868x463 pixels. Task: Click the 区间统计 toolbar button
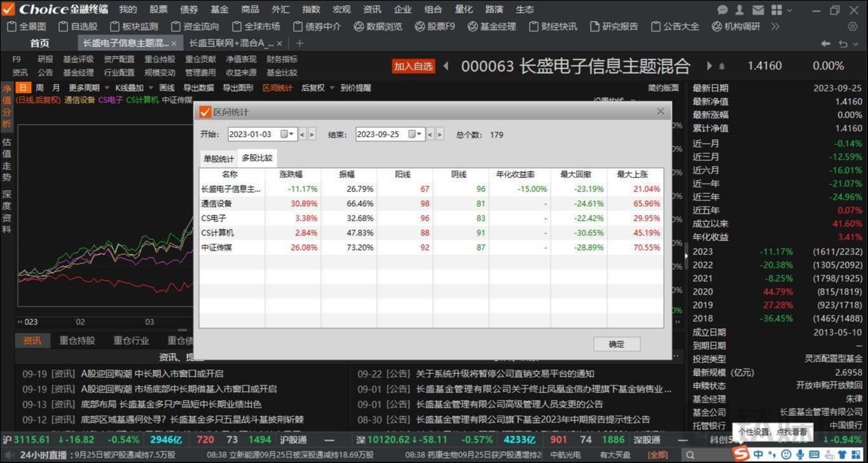point(277,88)
